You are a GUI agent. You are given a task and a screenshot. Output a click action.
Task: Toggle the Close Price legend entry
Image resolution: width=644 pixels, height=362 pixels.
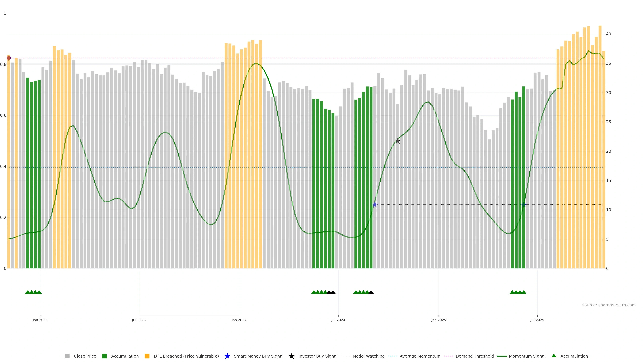85,356
